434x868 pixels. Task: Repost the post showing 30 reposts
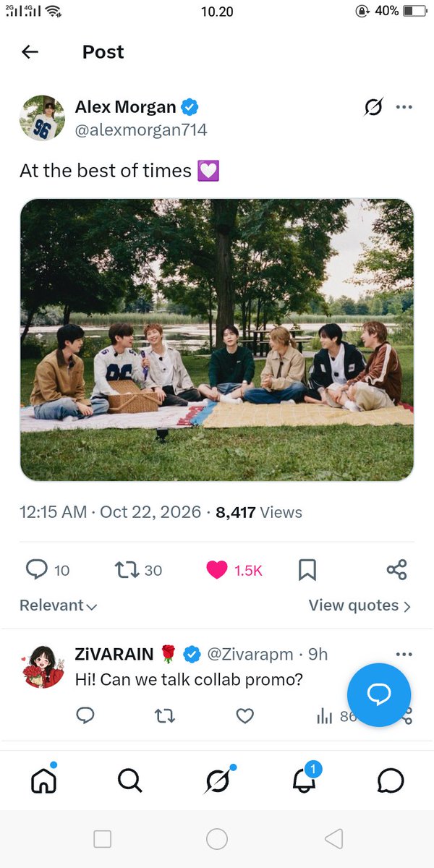tap(138, 570)
